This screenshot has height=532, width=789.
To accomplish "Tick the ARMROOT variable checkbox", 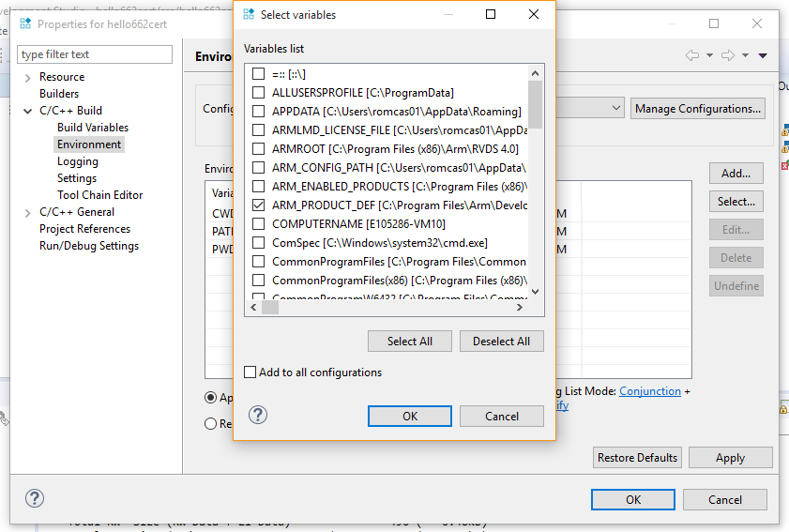I will [258, 149].
